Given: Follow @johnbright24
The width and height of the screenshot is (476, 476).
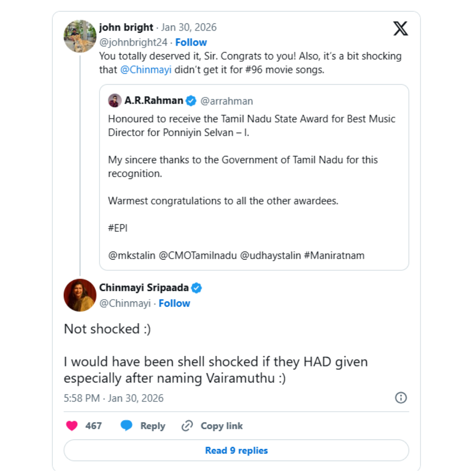Looking at the screenshot, I should 191,42.
